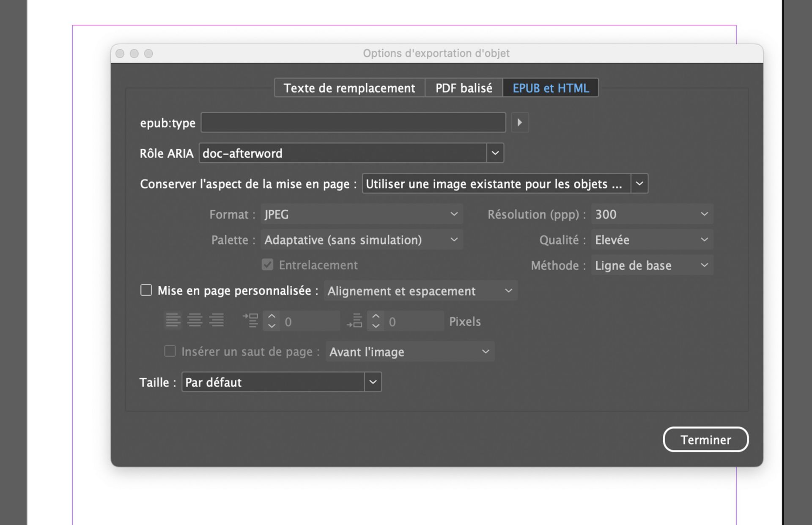Click the space-before-image icon
This screenshot has height=525, width=812.
(250, 320)
